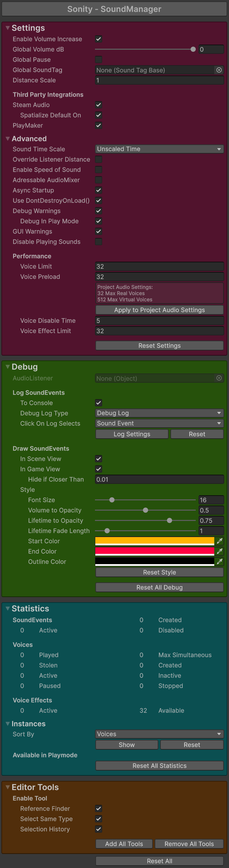Open the Debug Log Type dropdown
229x868 pixels.
(159, 413)
